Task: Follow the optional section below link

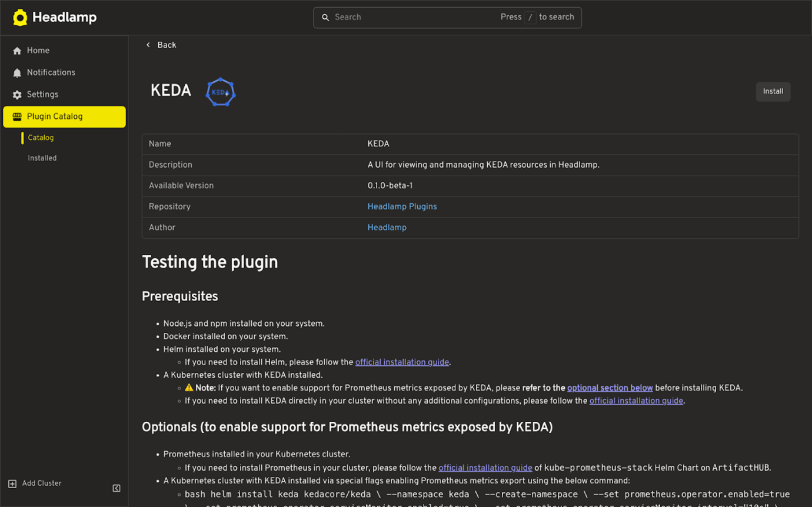Action: pos(610,388)
